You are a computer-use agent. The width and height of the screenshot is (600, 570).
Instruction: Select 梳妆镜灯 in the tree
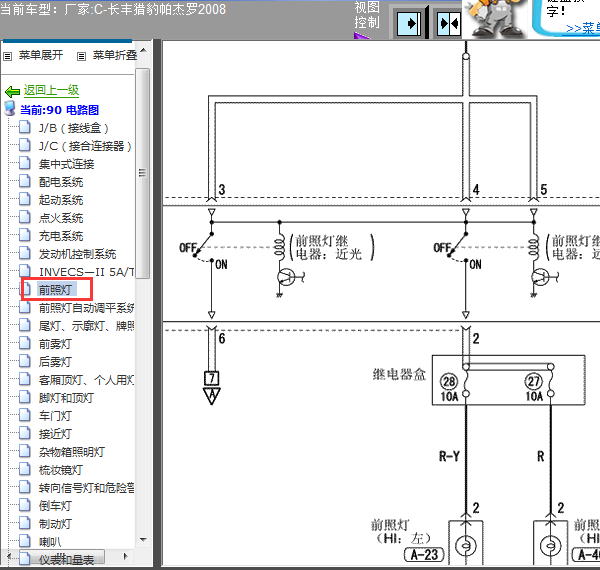(x=61, y=469)
